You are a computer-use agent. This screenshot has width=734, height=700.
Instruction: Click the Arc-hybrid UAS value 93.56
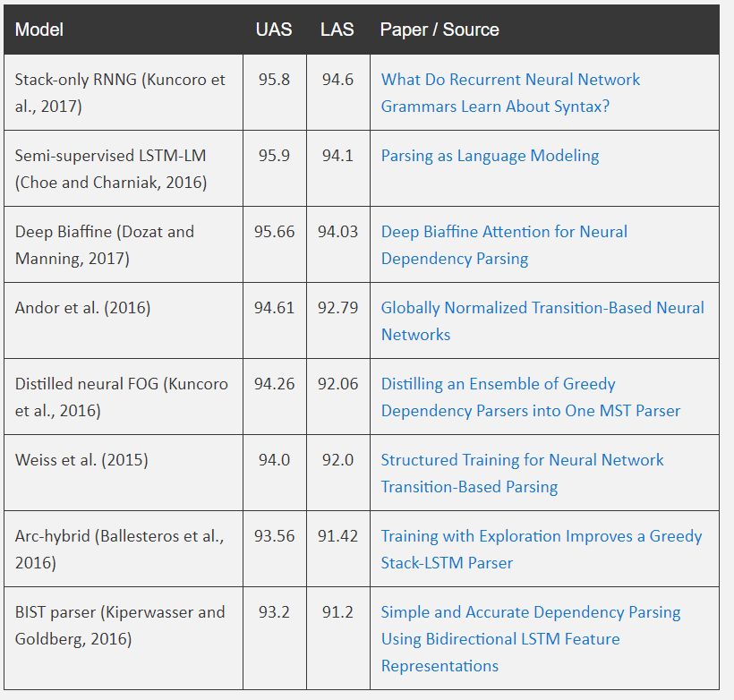tap(274, 536)
